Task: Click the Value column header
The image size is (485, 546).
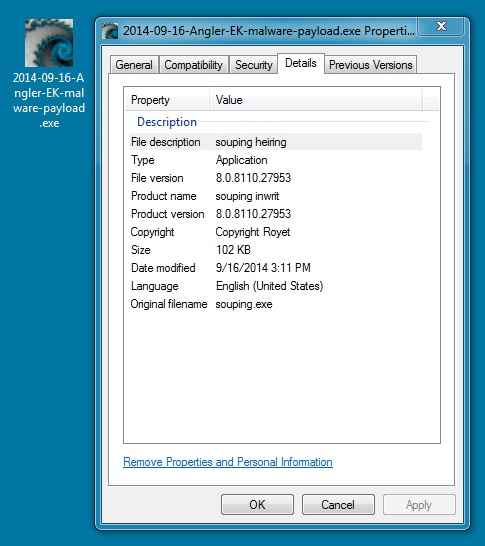Action: [x=315, y=100]
